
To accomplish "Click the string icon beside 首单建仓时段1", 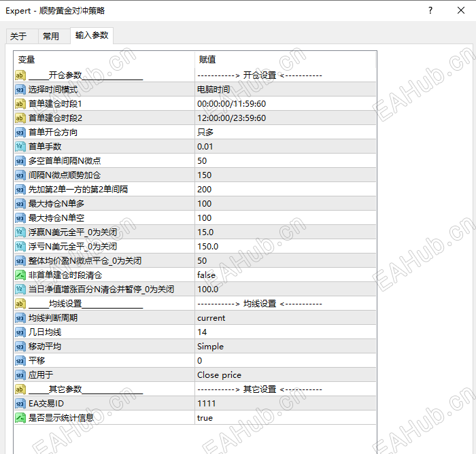I will coord(20,104).
